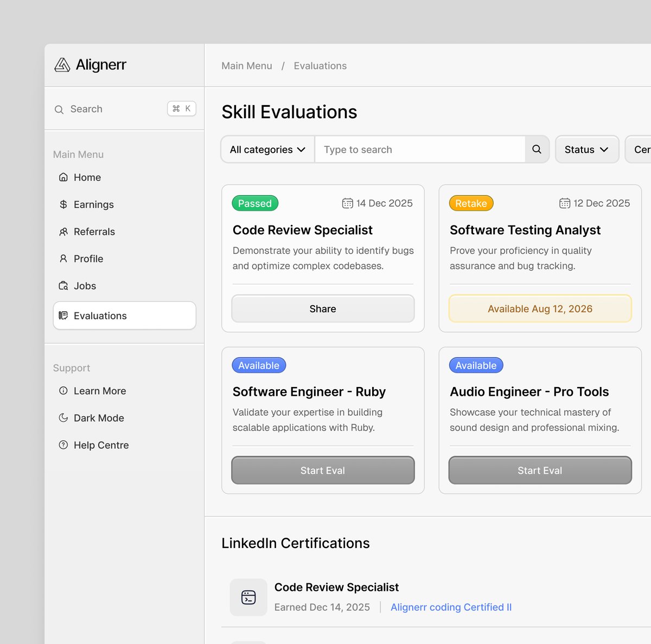Click the Code Review Specialist card title
This screenshot has height=644, width=651.
pos(303,230)
